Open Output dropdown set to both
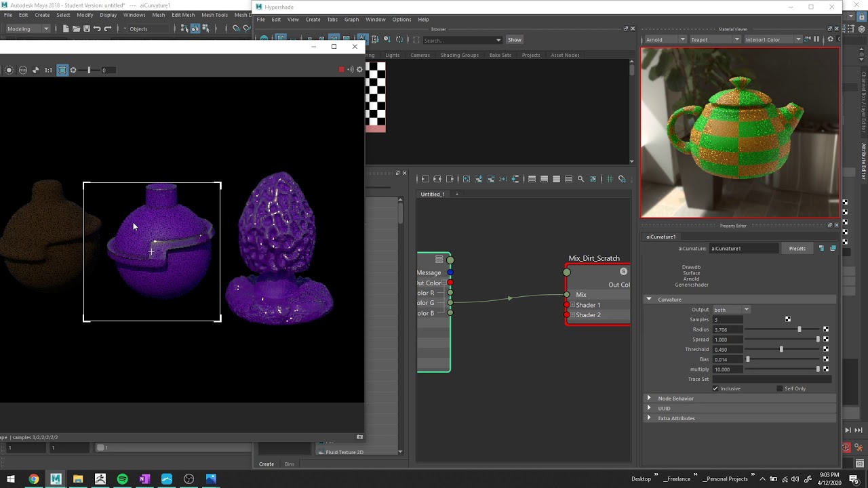This screenshot has height=488, width=868. 731,310
